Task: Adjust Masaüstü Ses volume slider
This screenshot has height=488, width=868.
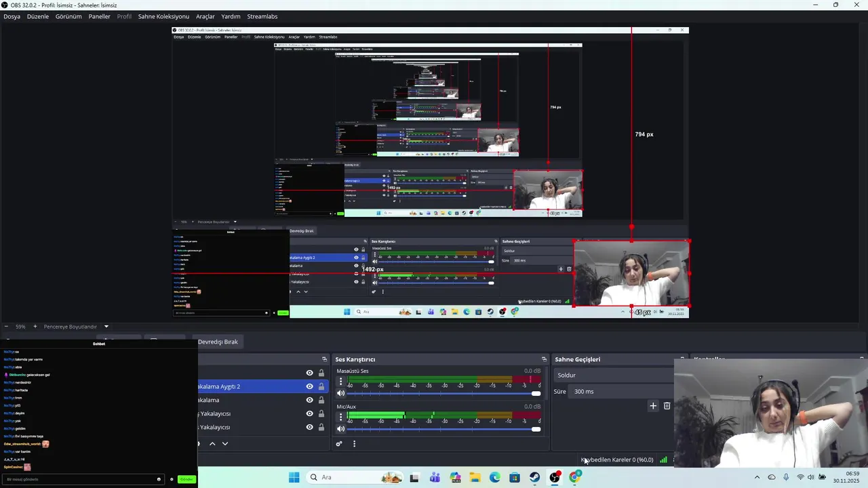Action: click(444, 393)
